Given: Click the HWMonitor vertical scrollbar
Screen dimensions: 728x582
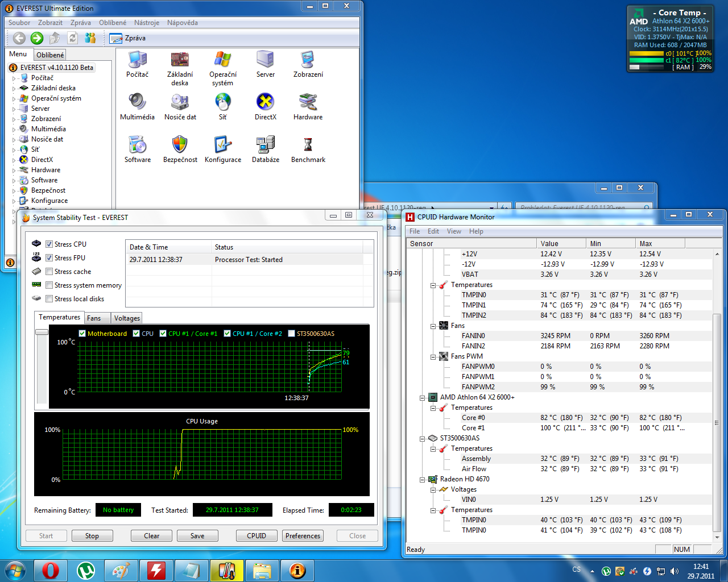Looking at the screenshot, I should 717,423.
